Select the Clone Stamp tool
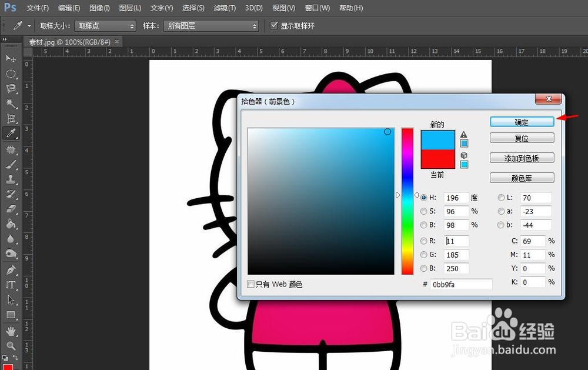 [x=11, y=179]
